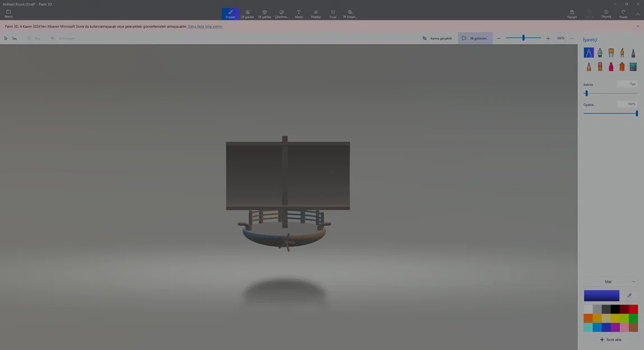Viewport: 644px width, 350px height.
Task: Click the current blue color preview
Action: point(601,296)
